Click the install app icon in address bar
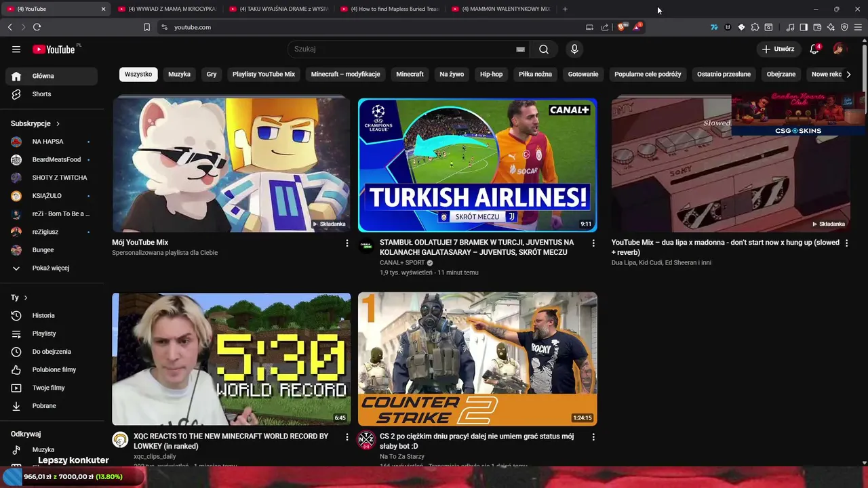This screenshot has width=868, height=488. tap(589, 27)
